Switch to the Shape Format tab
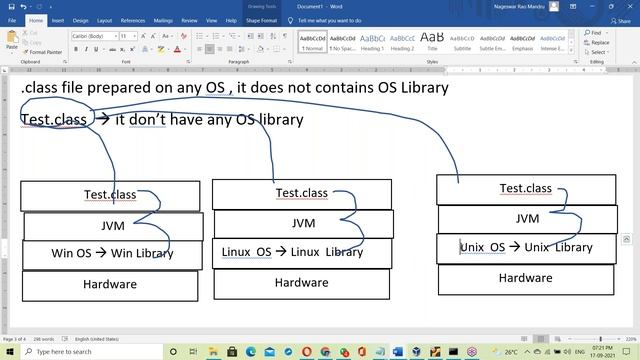 (x=262, y=20)
